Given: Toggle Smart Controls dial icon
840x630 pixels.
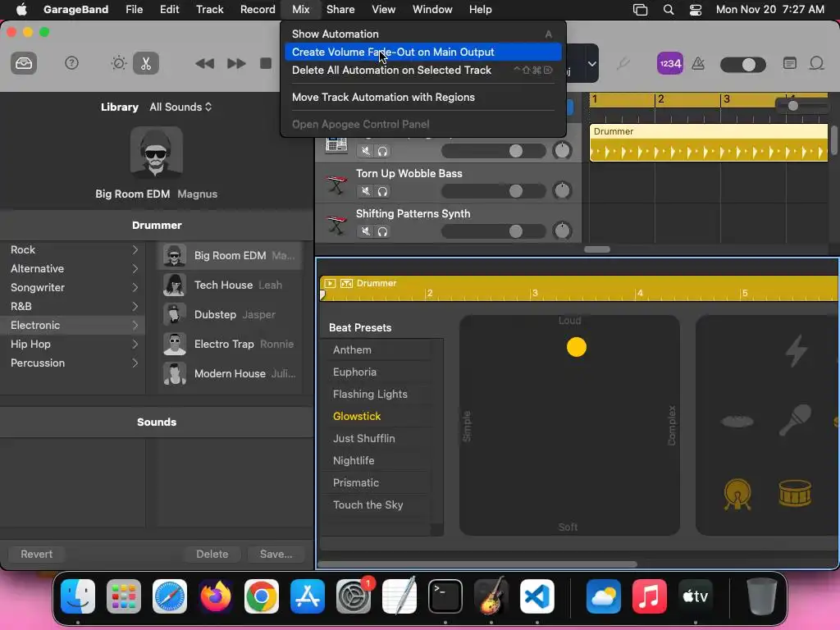Looking at the screenshot, I should tap(118, 63).
